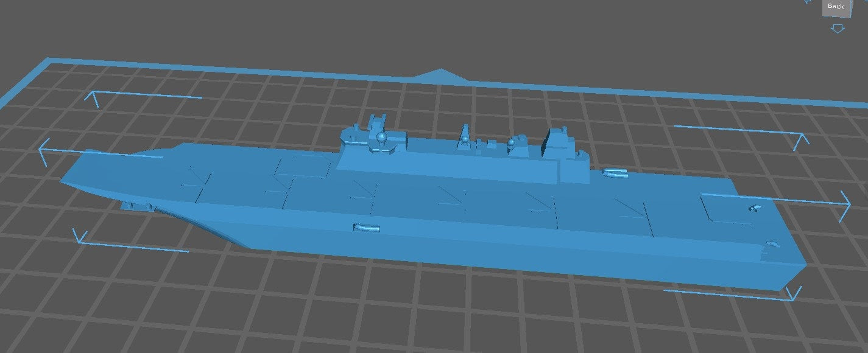868x353 pixels.
Task: Click the left double-headed scale arrow
Action: tap(41, 150)
